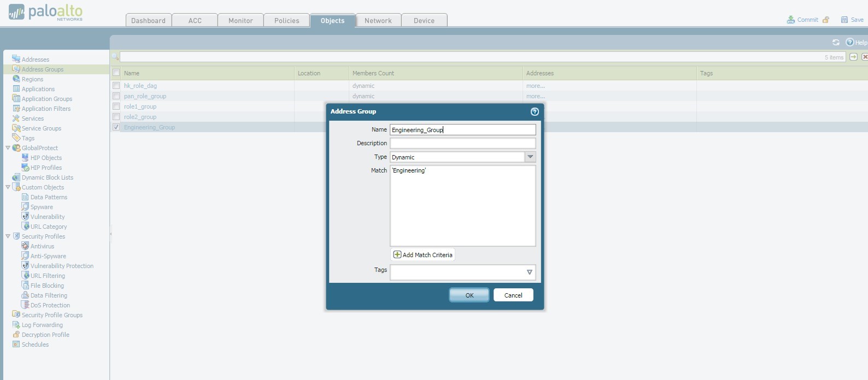Open the Tags dropdown in dialog
868x380 pixels.
pyautogui.click(x=529, y=272)
